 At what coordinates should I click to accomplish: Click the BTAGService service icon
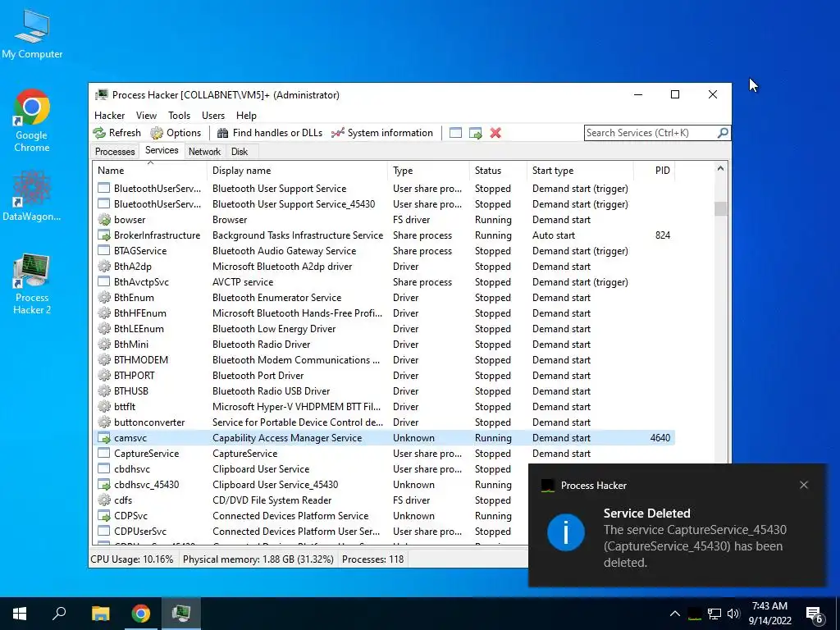tap(104, 251)
